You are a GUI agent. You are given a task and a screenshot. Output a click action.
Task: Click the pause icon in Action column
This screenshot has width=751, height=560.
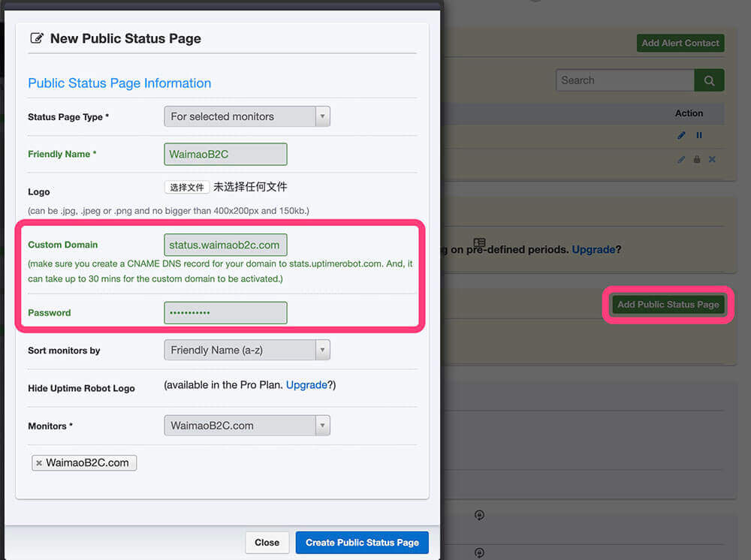click(x=699, y=135)
